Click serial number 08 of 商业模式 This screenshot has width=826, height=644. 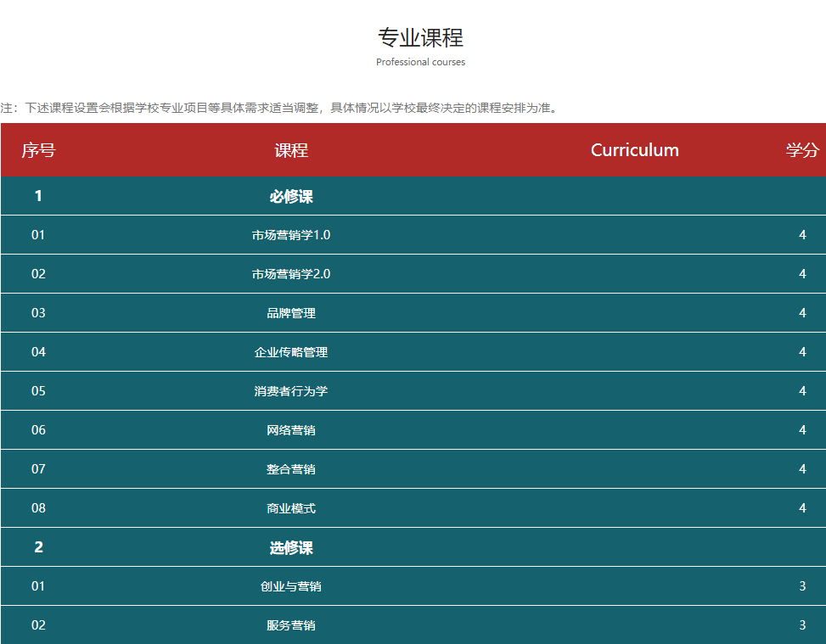click(38, 507)
